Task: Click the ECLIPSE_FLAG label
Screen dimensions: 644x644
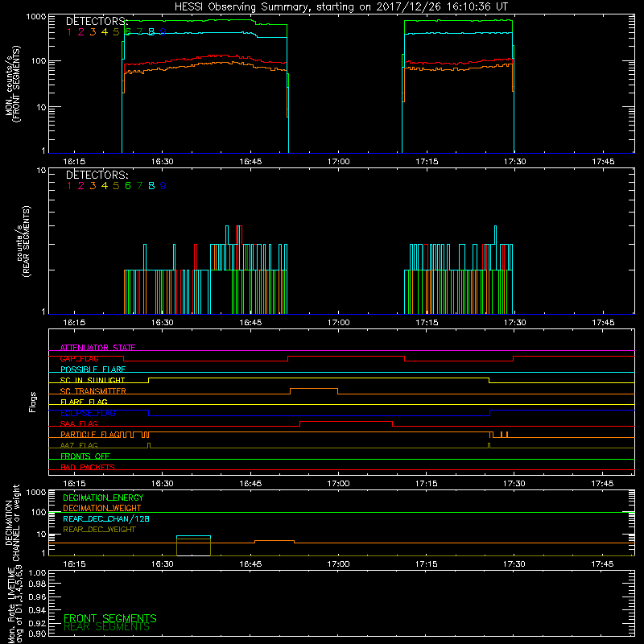Action: pyautogui.click(x=88, y=413)
